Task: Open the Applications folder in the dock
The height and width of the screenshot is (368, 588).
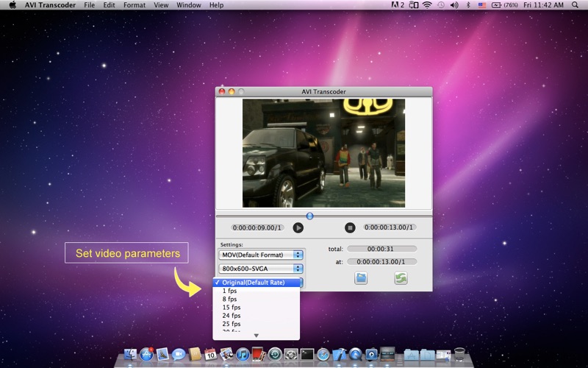Action: coord(411,355)
